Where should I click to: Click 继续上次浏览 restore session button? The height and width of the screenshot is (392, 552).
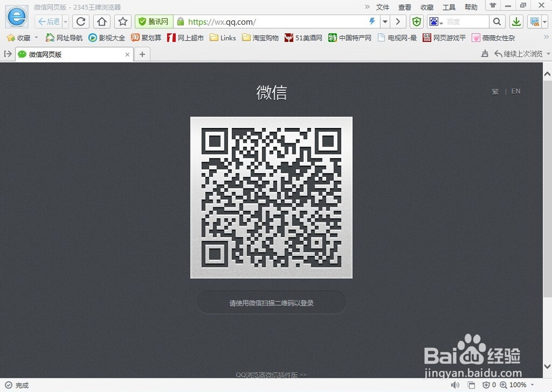518,54
